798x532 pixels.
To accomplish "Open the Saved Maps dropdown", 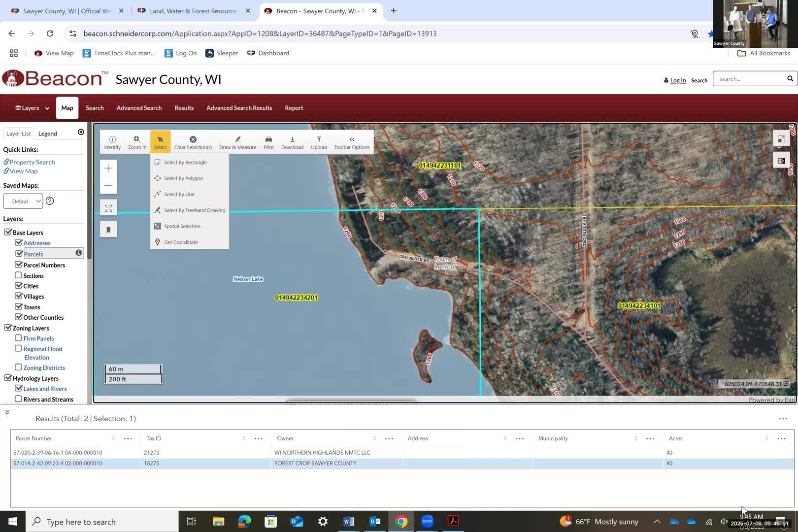I will click(24, 201).
